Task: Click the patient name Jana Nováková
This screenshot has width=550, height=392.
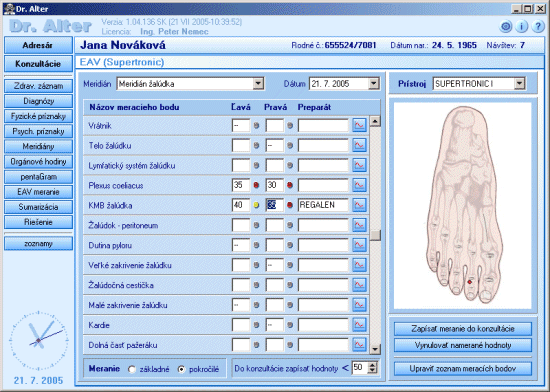Action: (x=123, y=45)
